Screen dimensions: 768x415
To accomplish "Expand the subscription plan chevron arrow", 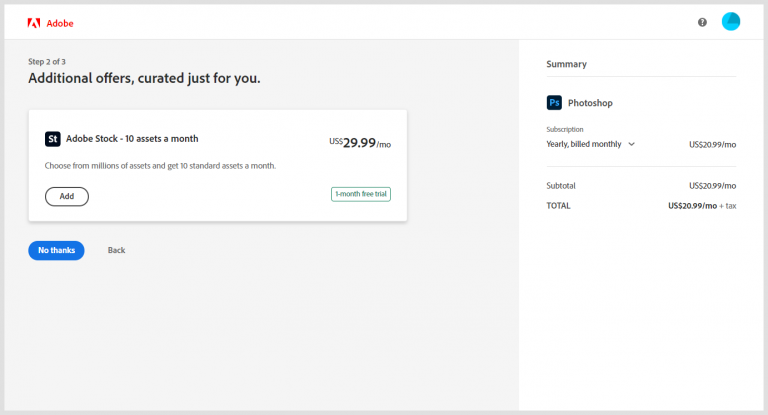I will coord(631,144).
